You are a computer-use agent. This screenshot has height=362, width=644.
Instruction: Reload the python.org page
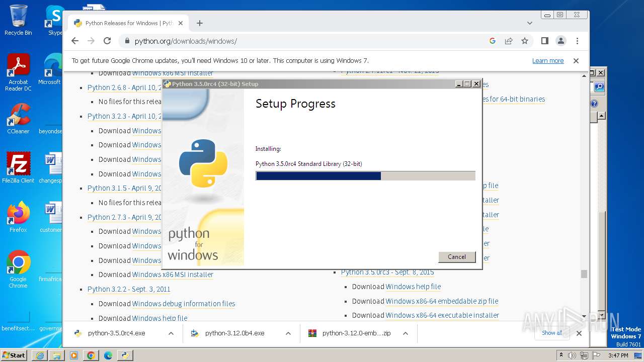point(107,41)
